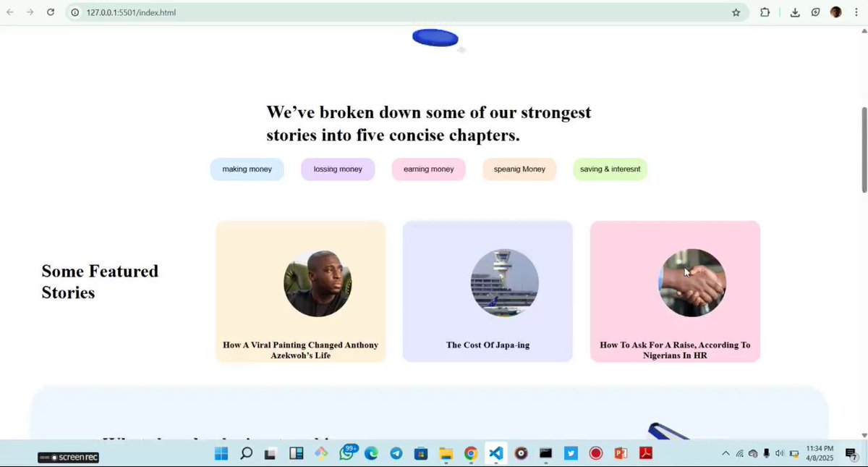Open the notification center icon
Viewport: 868px width, 467px height.
pyautogui.click(x=851, y=454)
